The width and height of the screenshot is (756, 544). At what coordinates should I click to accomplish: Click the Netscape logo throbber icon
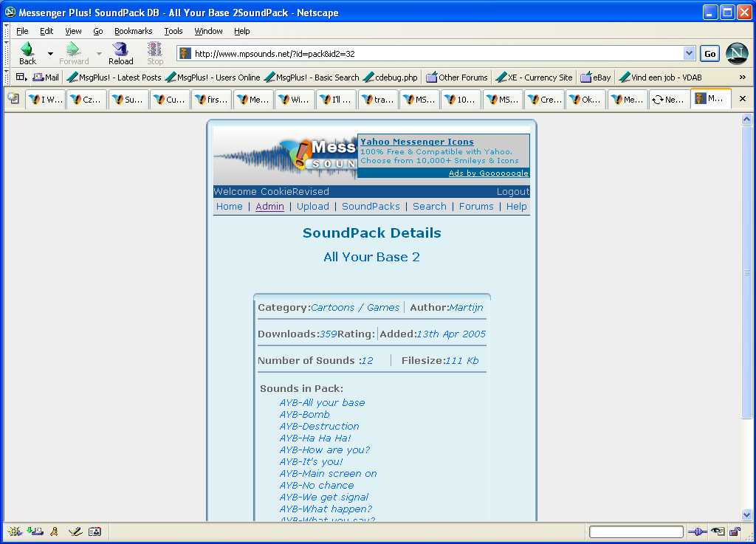pyautogui.click(x=737, y=53)
